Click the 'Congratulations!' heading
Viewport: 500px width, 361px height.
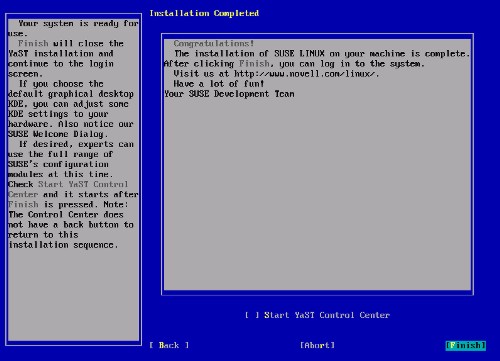tap(214, 44)
